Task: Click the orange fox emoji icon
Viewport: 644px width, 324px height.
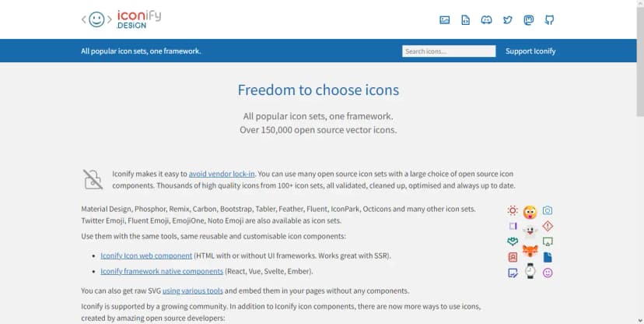Action: [x=530, y=251]
